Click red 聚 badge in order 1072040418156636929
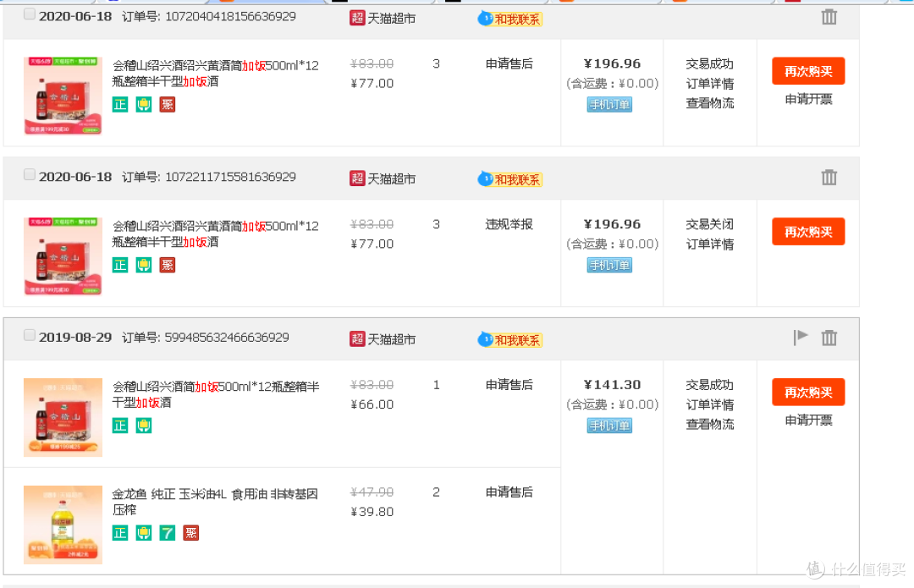The image size is (914, 588). (x=168, y=105)
